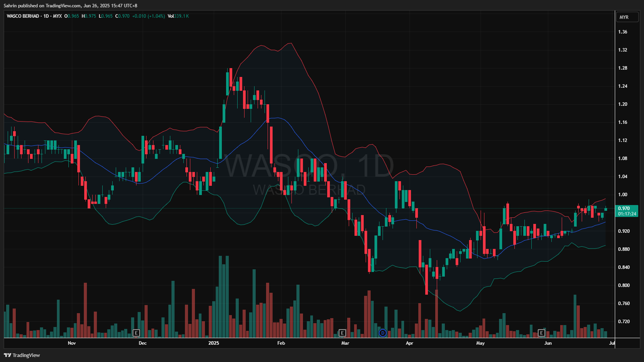644x362 pixels.
Task: Click the MYX exchange label
Action: 57,16
